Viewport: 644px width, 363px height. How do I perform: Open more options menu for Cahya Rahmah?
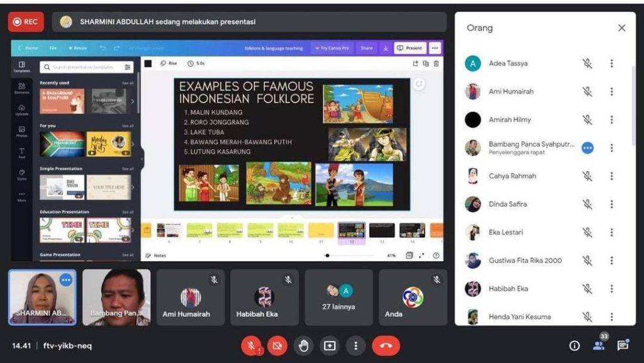(611, 176)
